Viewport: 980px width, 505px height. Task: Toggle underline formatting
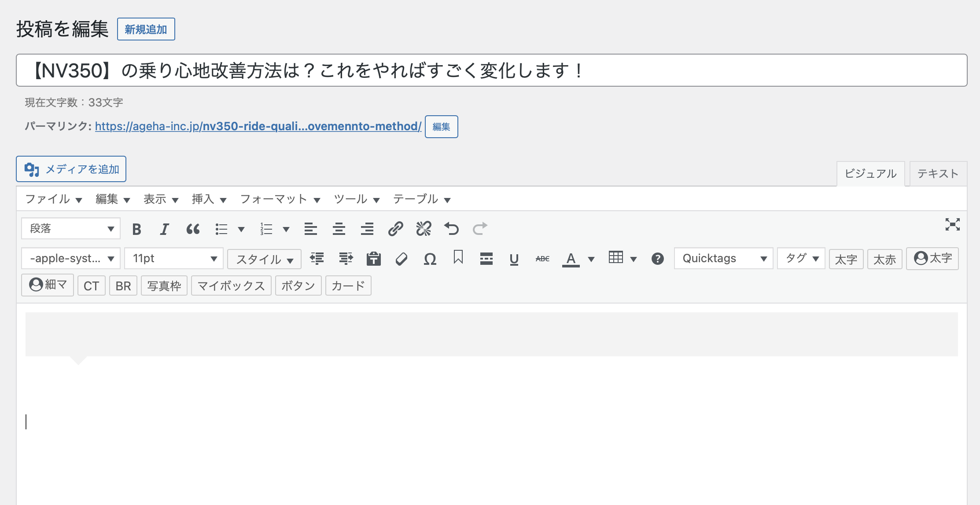coord(514,259)
